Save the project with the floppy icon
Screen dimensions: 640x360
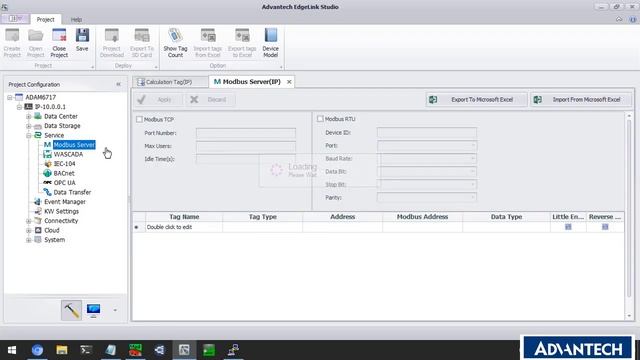tap(82, 40)
